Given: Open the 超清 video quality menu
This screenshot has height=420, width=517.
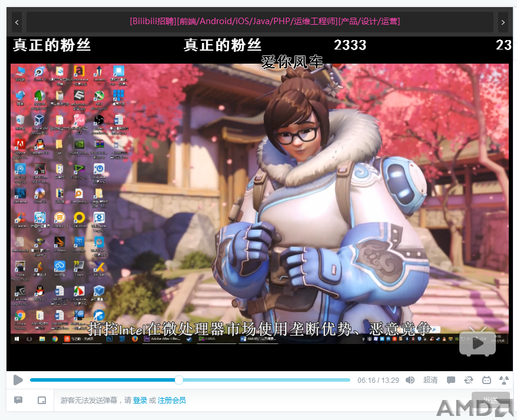Looking at the screenshot, I should click(x=430, y=380).
